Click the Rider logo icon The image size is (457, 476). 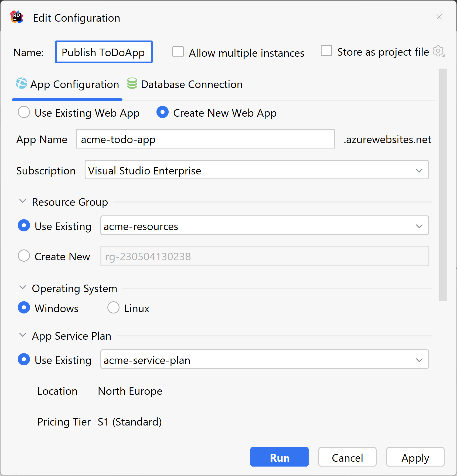[16, 17]
